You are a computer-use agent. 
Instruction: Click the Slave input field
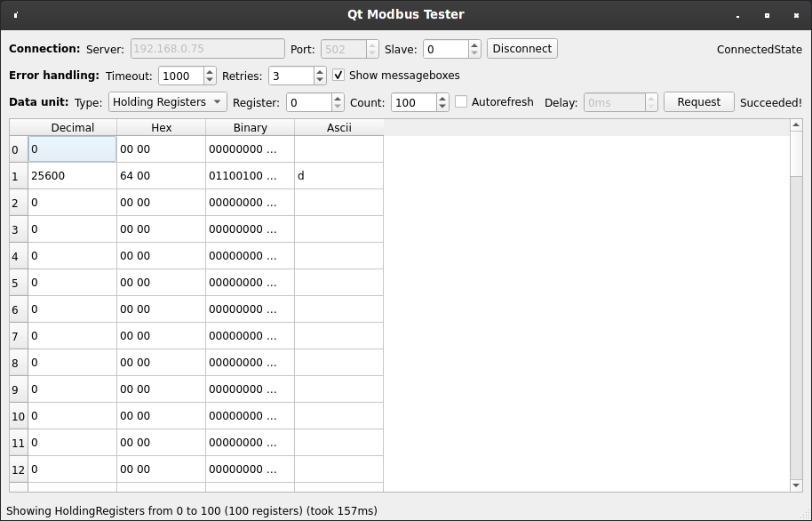click(446, 49)
